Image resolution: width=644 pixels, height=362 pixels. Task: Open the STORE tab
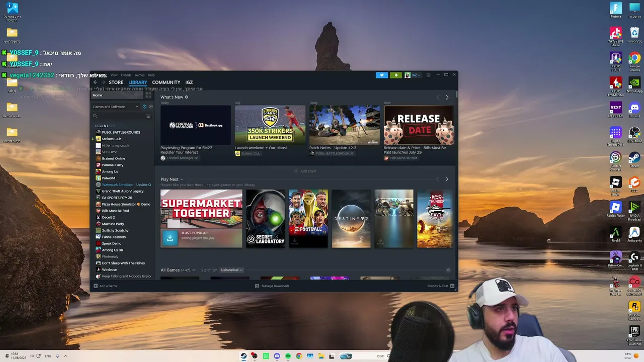point(116,82)
